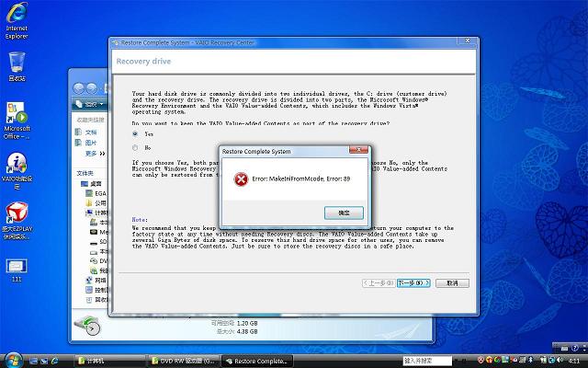Image resolution: width=588 pixels, height=368 pixels.
Task: Expand 更多 » in Explorer favorites
Action: [96, 154]
